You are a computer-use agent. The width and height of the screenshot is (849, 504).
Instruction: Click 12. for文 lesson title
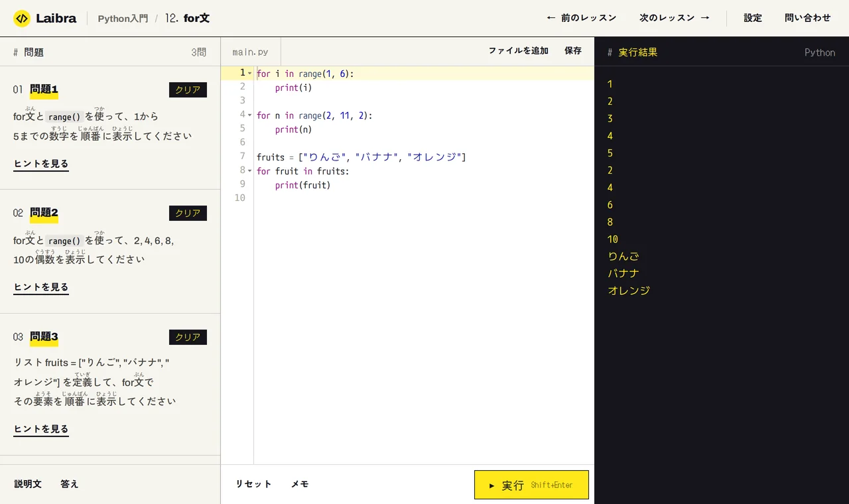(x=188, y=18)
